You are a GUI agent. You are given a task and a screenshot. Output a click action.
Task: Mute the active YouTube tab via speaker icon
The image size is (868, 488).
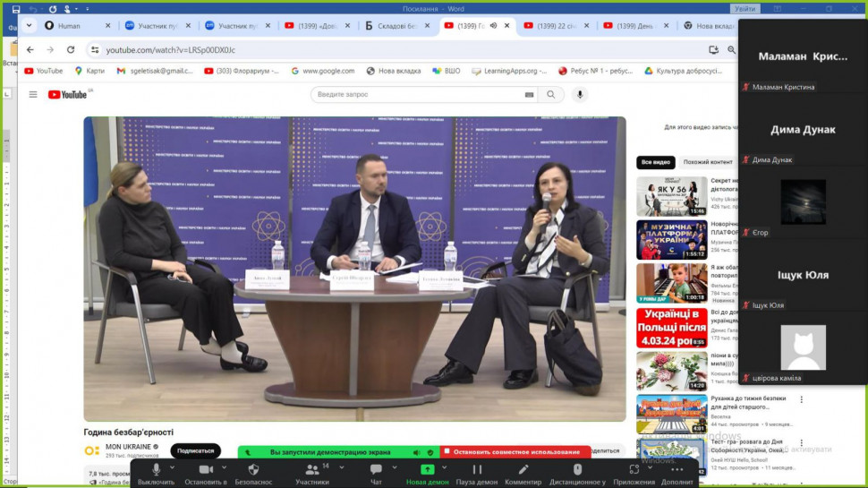pyautogui.click(x=493, y=25)
